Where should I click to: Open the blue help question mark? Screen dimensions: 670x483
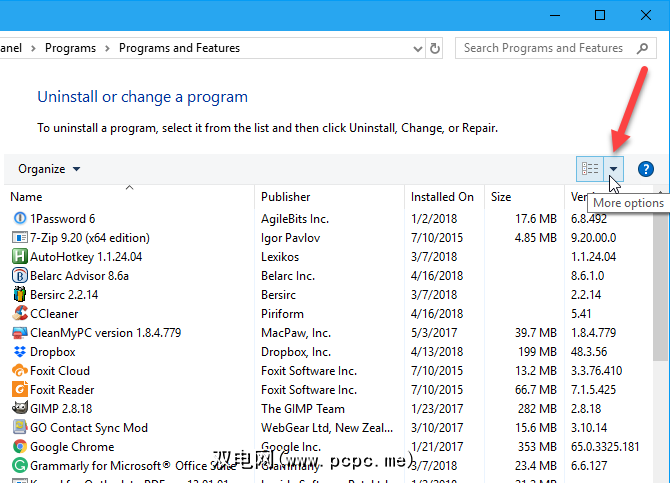tap(645, 169)
